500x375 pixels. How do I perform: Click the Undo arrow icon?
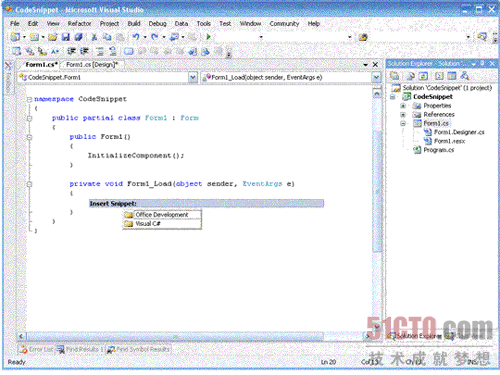(135, 37)
